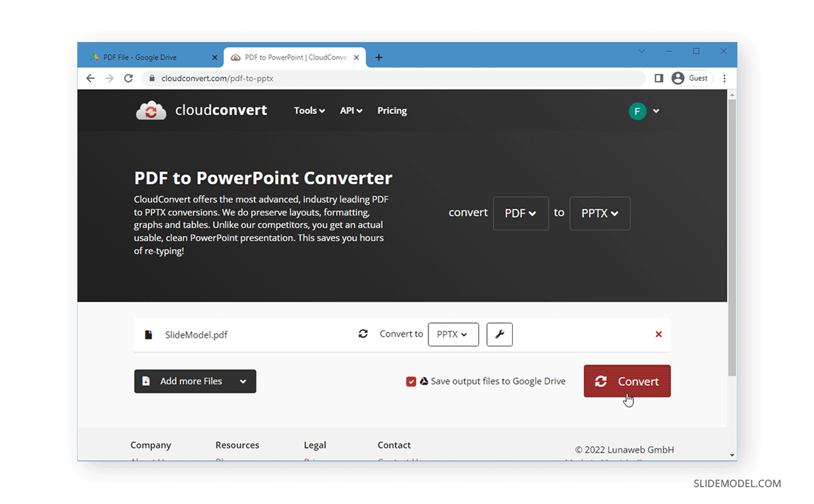Viewport: 814px width, 504px height.
Task: Click the Google Drive icon by Save output
Action: (x=423, y=381)
